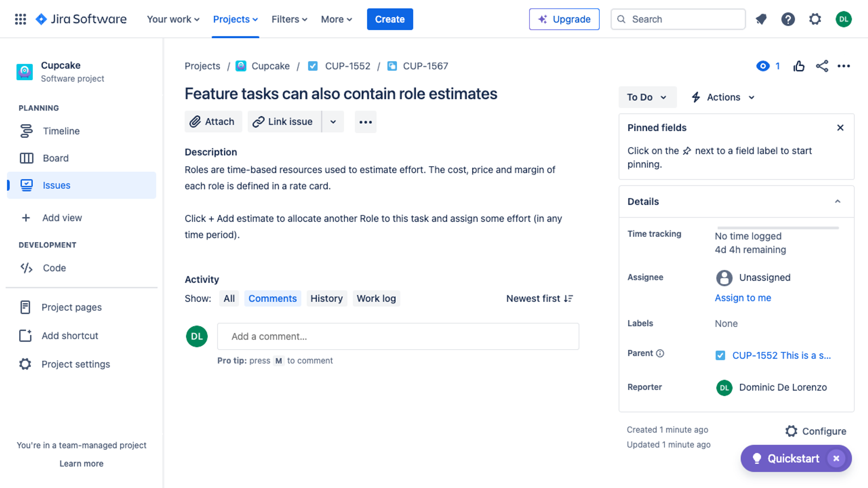Click the notifications bell icon
868x488 pixels.
pyautogui.click(x=761, y=19)
